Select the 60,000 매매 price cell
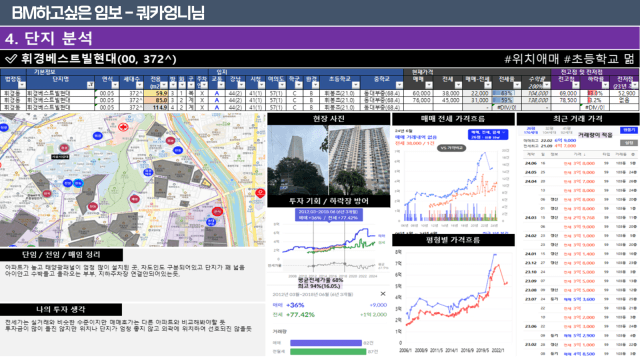This screenshot has height=360, width=640. (x=418, y=93)
